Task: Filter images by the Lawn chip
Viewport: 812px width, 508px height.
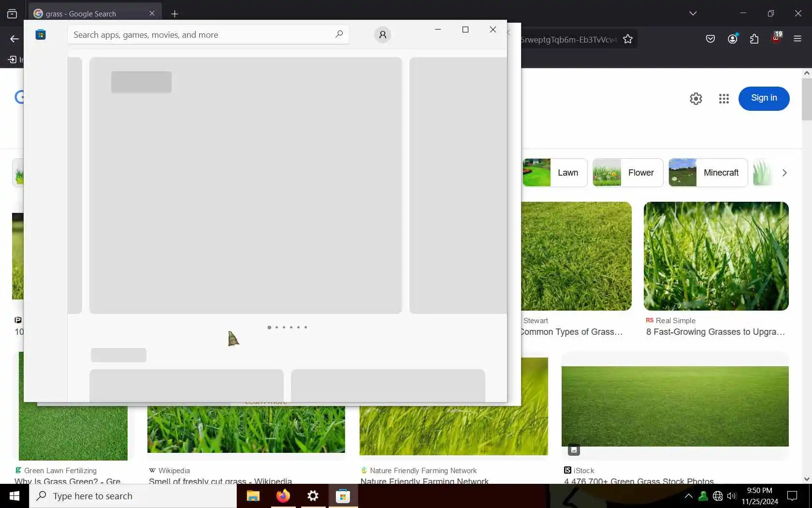Action: click(555, 173)
